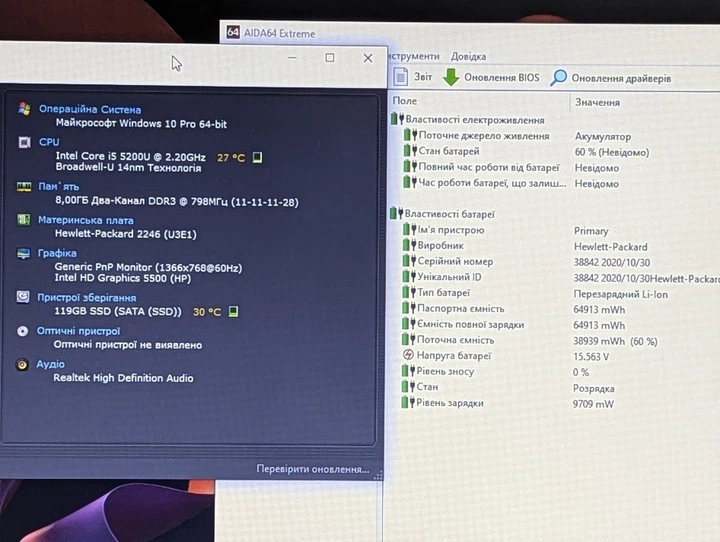Click the hard drive icon beside Пристрої зберігання

(23, 297)
